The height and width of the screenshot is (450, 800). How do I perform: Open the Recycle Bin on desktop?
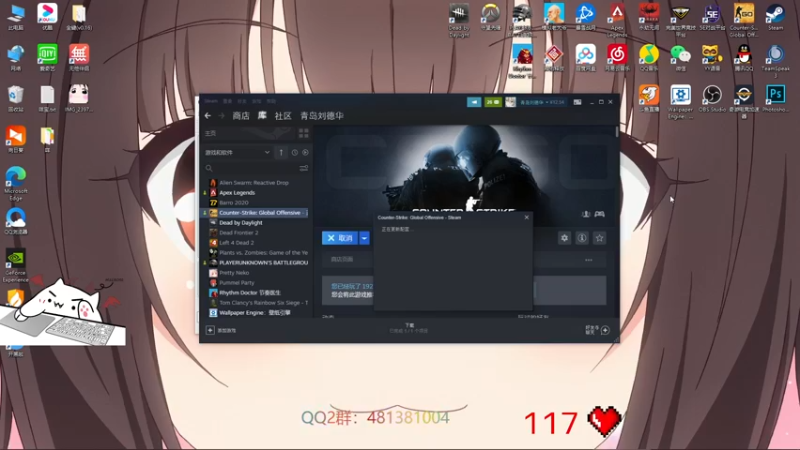pos(15,98)
